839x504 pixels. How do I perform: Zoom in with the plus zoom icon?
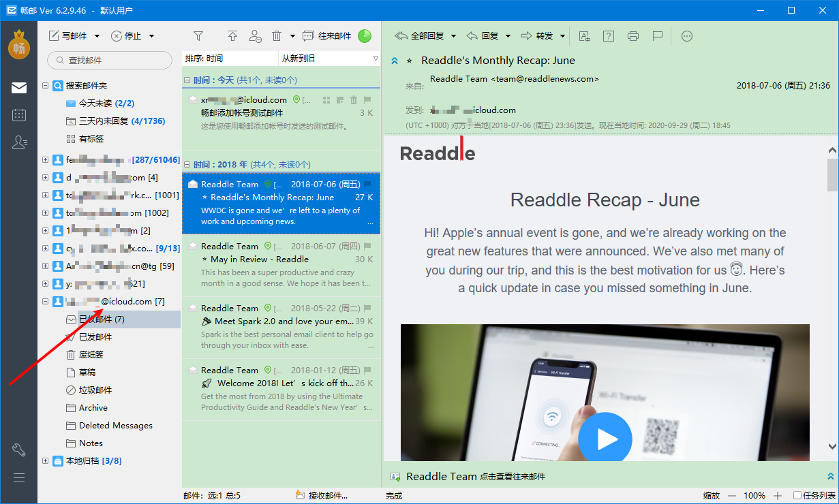pyautogui.click(x=778, y=496)
